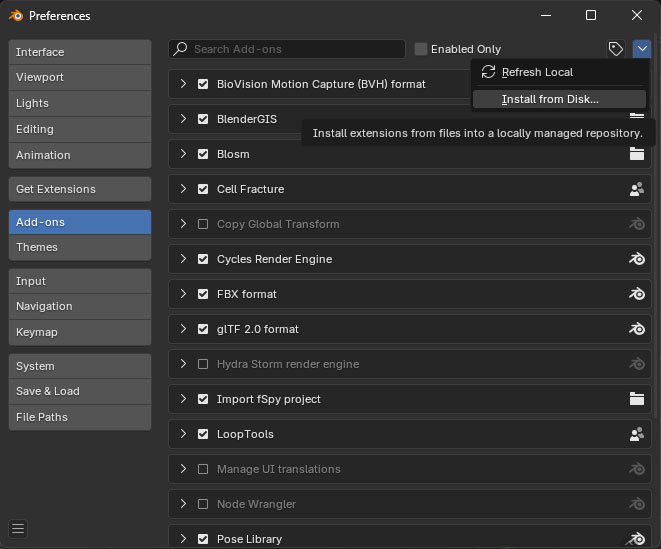Switch to the Themes tab
The image size is (661, 549).
pyautogui.click(x=80, y=247)
